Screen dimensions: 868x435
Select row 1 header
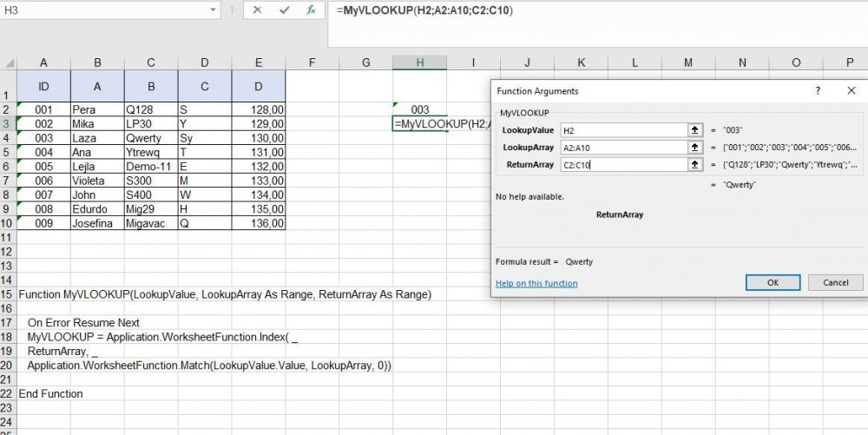(x=9, y=86)
